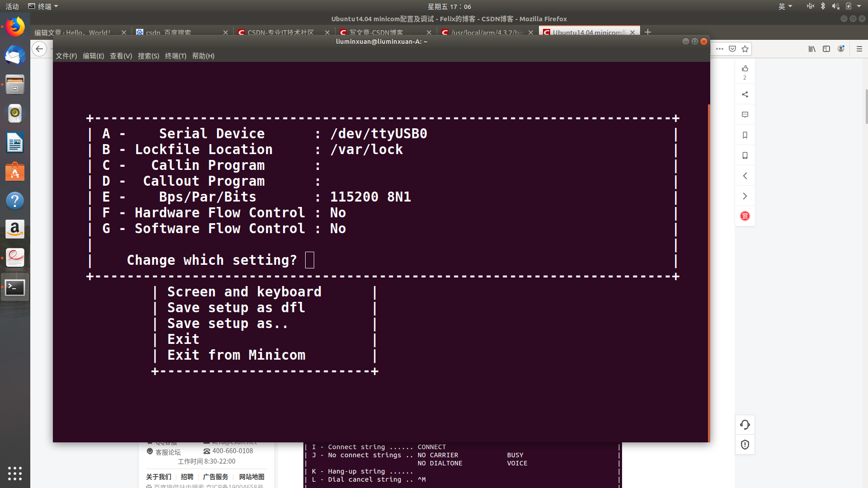Expand the 终端 app menu in top bar
This screenshot has height=488, width=868.
[43, 6]
